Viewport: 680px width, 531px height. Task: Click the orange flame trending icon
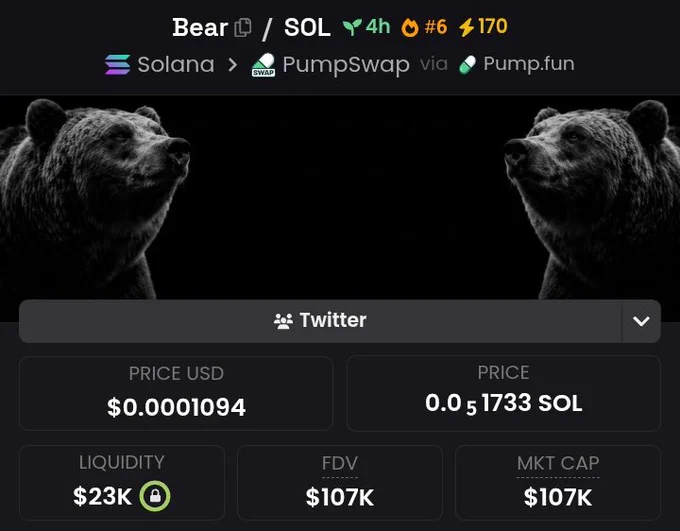click(x=410, y=28)
